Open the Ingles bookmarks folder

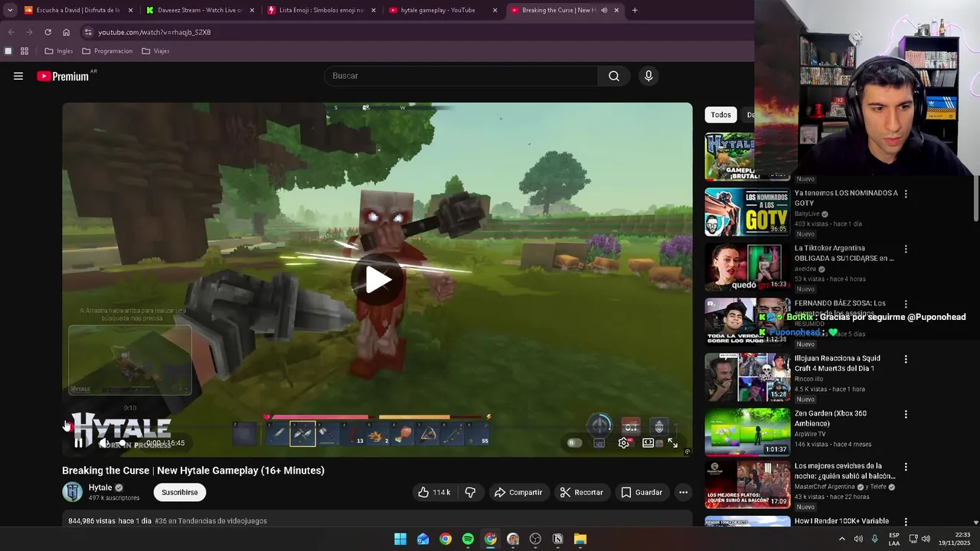(59, 51)
